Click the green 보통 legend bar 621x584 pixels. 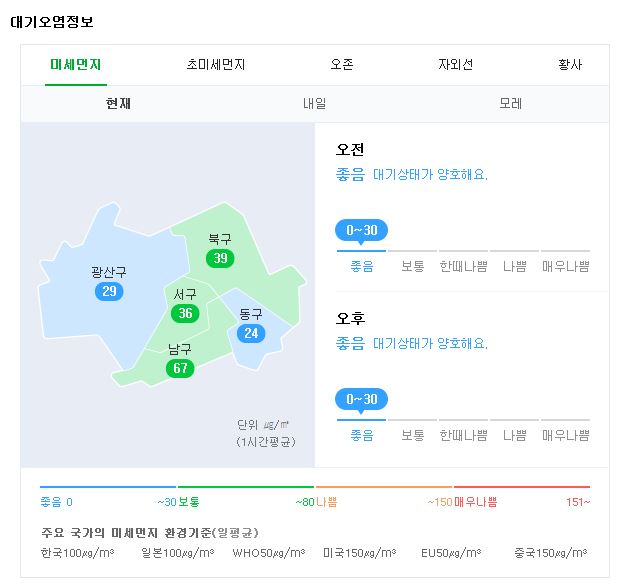click(246, 487)
